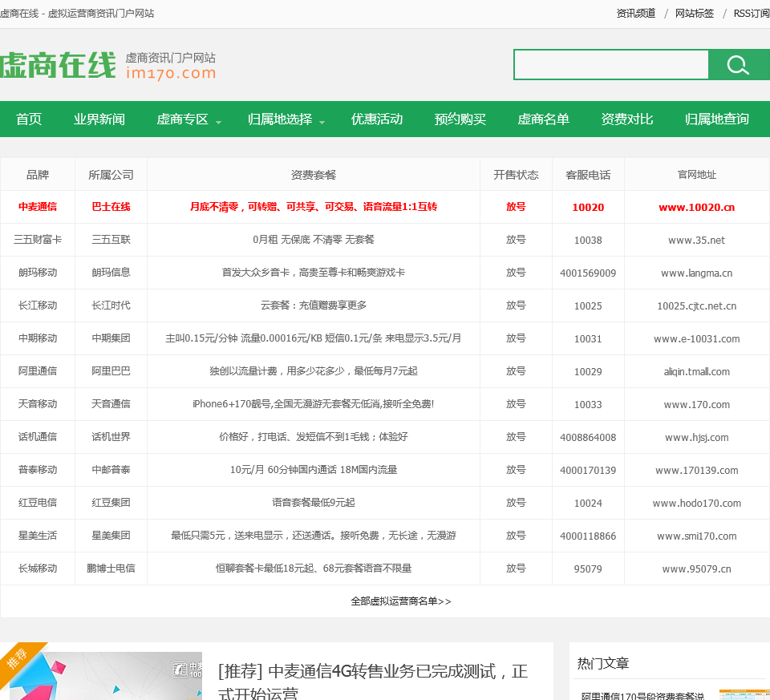Open www.35.net link
The width and height of the screenshot is (770, 700).
click(x=696, y=240)
